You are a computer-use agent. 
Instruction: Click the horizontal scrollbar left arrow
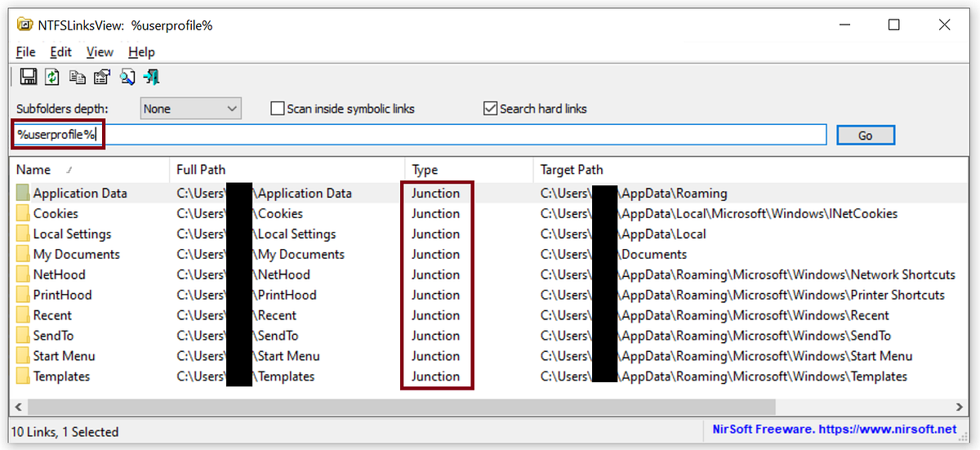point(19,406)
